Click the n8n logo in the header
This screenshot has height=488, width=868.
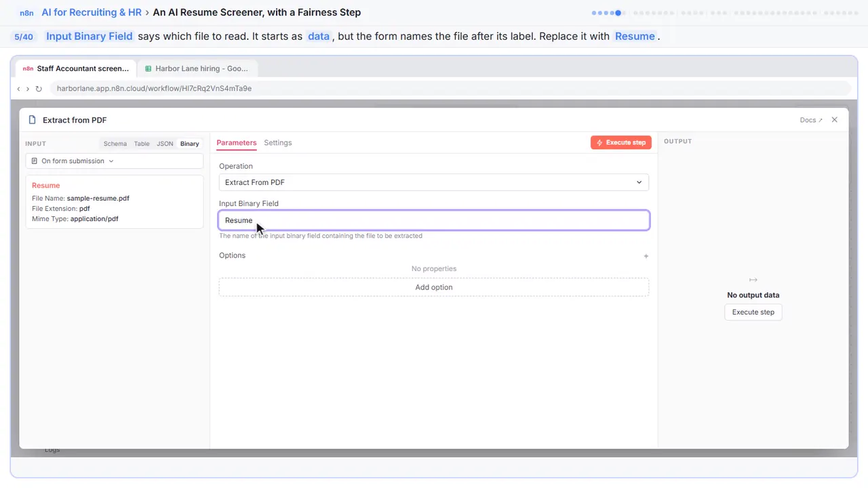[x=27, y=12]
